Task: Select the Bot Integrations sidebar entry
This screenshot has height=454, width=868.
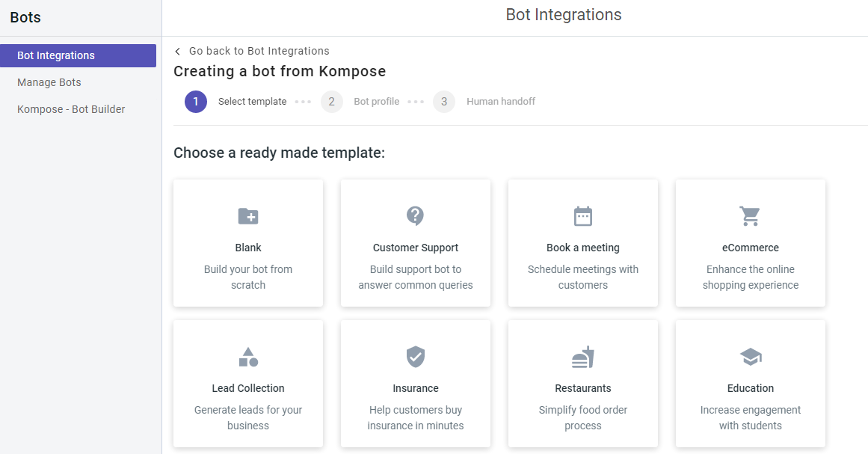Action: pos(56,55)
